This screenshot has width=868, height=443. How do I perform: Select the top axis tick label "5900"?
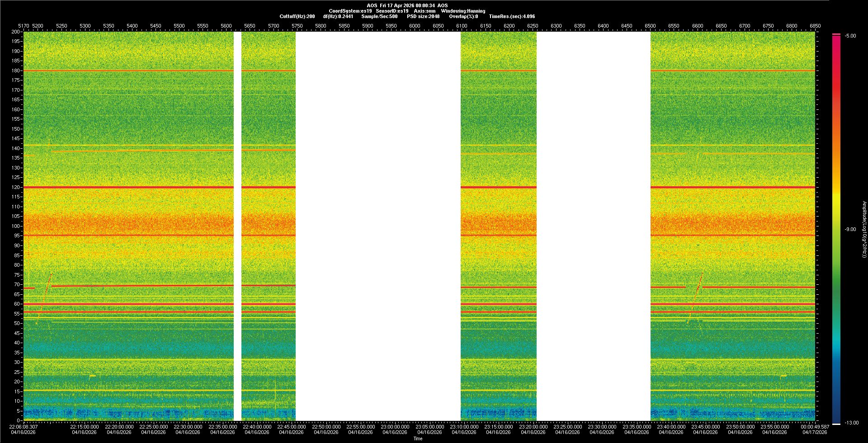368,26
